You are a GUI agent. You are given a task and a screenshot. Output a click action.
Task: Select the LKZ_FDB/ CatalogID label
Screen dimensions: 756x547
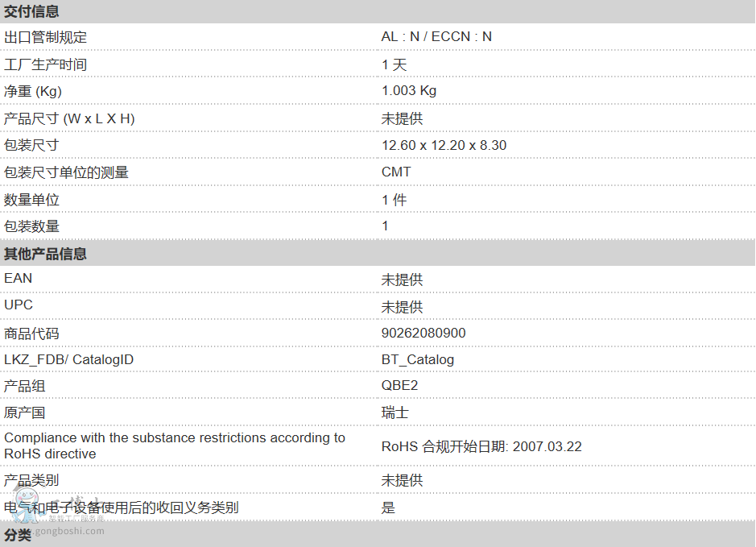69,360
